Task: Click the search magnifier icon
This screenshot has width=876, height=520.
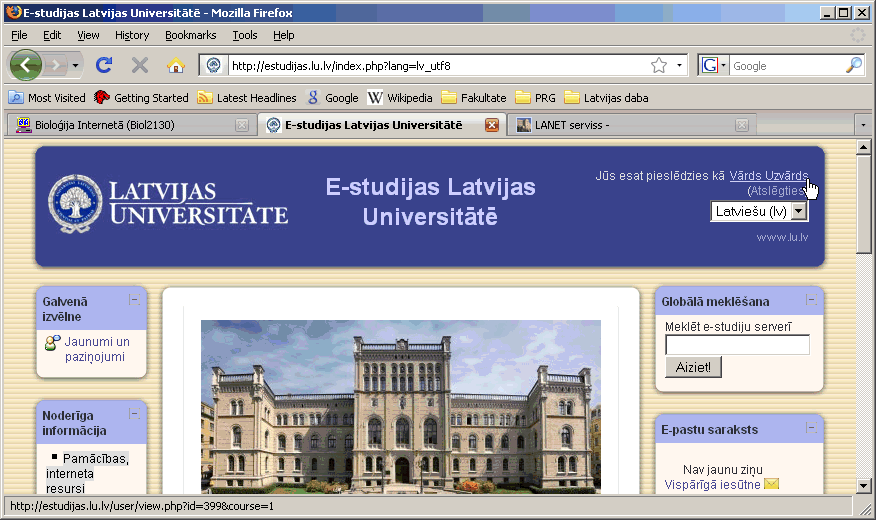Action: click(x=854, y=65)
